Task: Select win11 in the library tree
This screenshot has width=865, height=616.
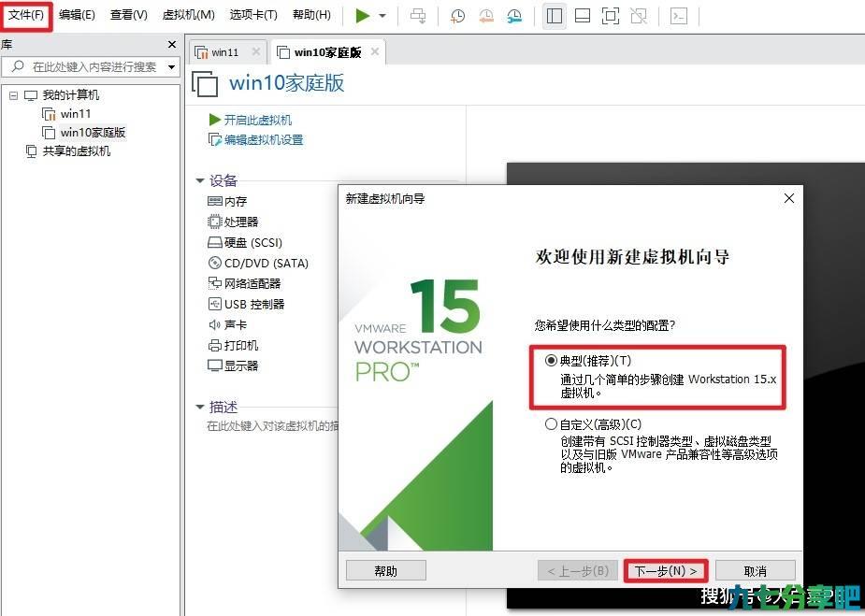Action: point(76,114)
